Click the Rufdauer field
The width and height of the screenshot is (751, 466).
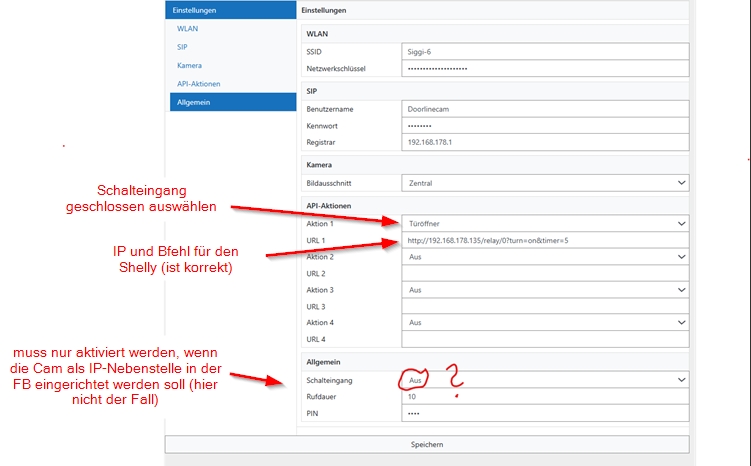(x=545, y=397)
